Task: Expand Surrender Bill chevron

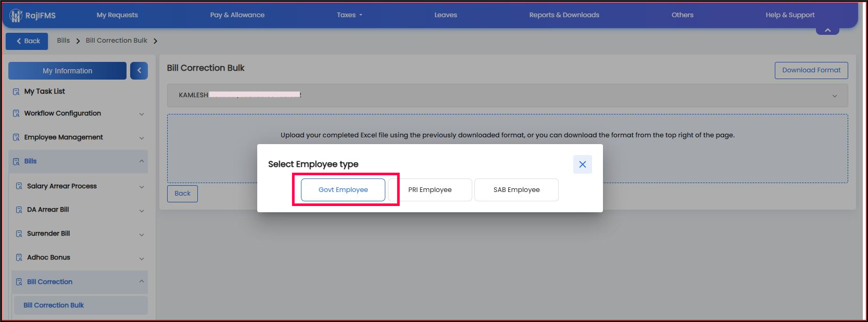Action: (x=142, y=235)
